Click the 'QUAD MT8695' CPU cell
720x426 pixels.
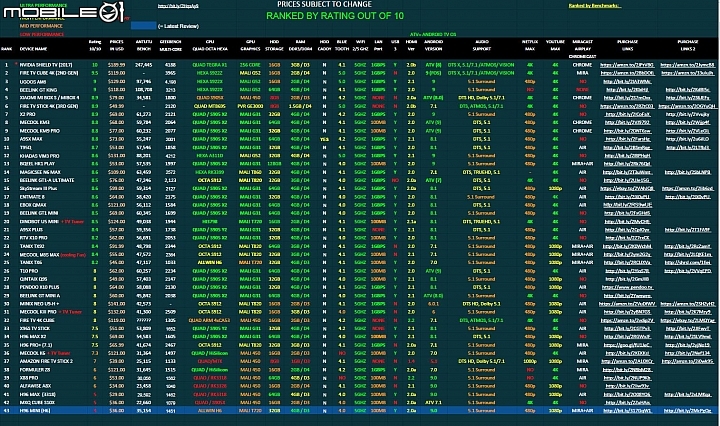tap(210, 106)
